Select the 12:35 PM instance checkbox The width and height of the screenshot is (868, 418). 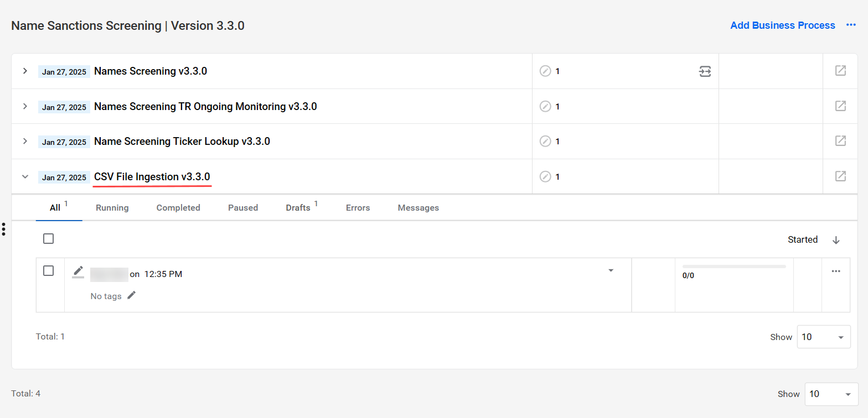(x=49, y=271)
